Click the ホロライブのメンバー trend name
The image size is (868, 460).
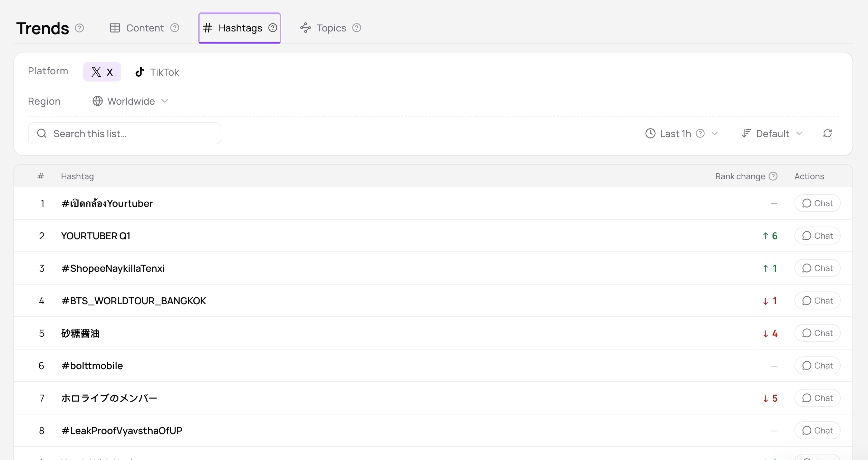coord(109,398)
